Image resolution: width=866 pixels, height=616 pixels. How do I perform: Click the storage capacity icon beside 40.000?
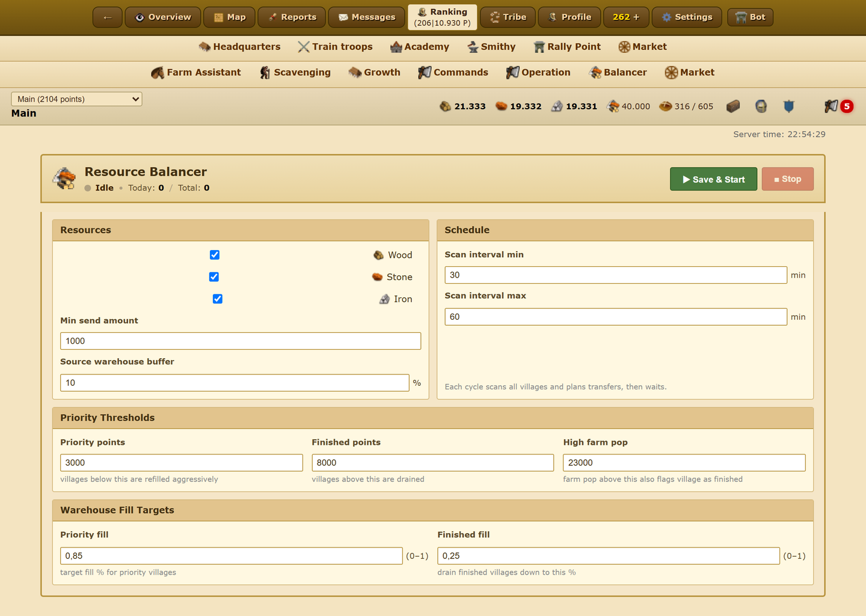613,106
